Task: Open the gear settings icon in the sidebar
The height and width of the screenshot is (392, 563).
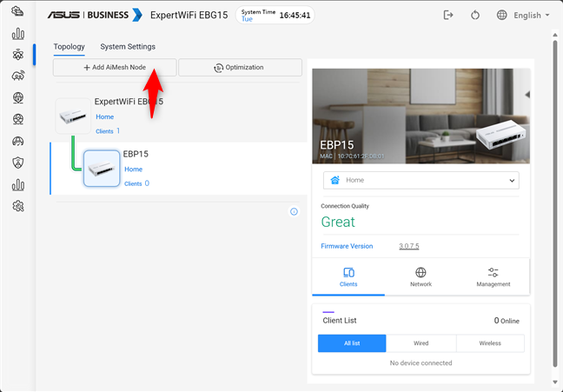Action: (18, 206)
